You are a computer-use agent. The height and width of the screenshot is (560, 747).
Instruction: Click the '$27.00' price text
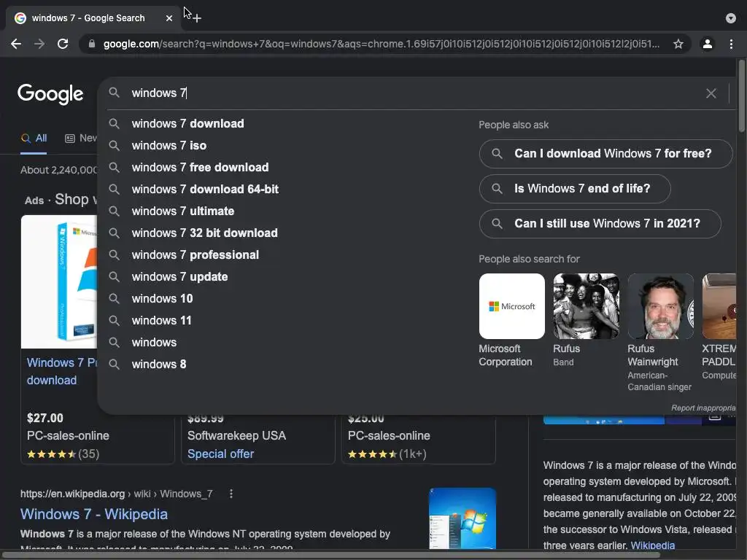tap(45, 419)
